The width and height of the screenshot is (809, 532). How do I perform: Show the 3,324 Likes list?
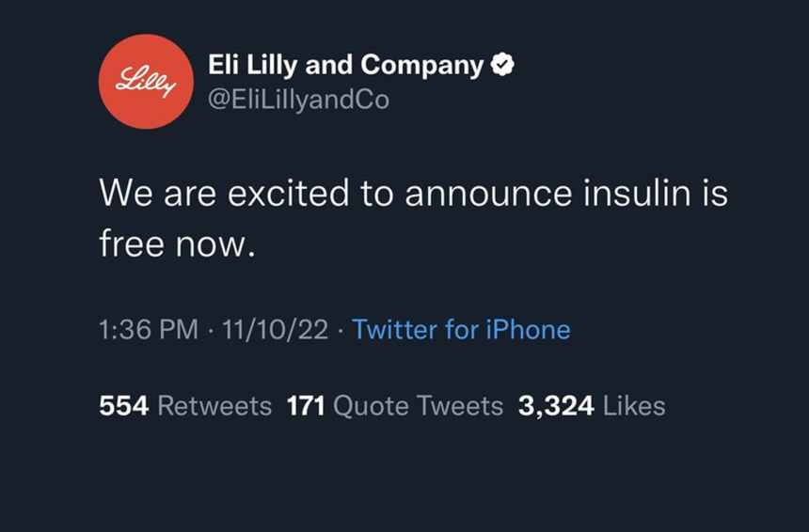592,406
